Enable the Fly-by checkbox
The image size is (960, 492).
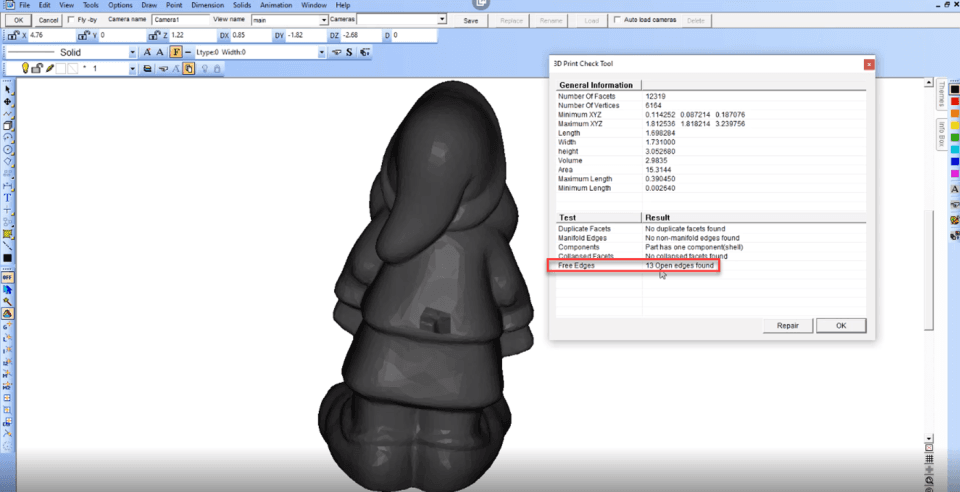(72, 20)
